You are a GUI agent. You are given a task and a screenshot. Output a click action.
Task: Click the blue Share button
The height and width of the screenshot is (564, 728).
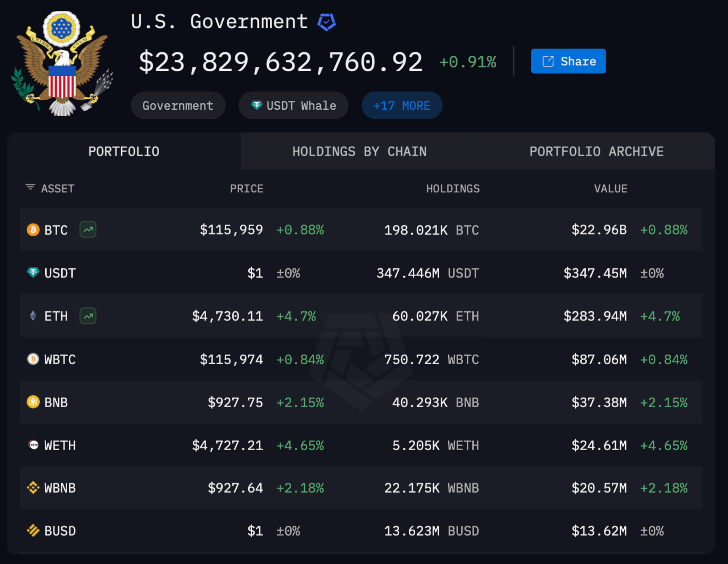[568, 61]
